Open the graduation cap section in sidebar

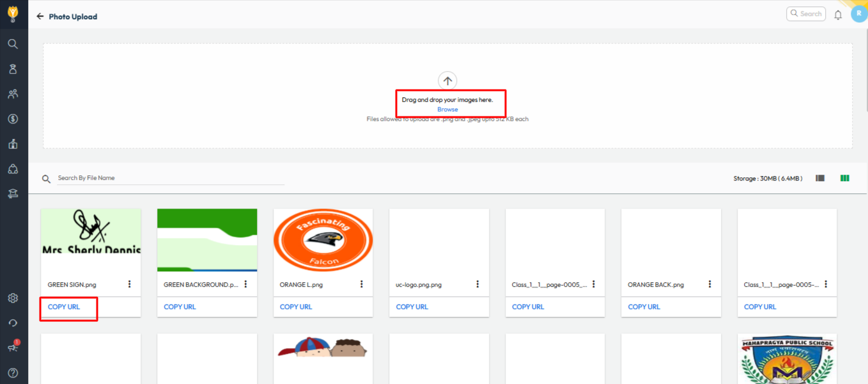13,194
